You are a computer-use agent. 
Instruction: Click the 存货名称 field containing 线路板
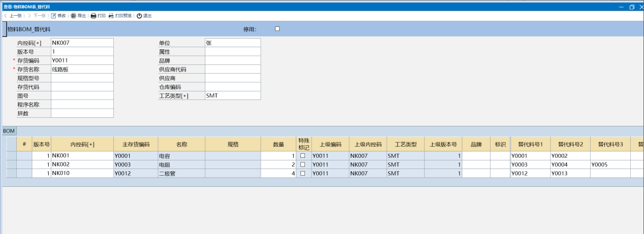tap(82, 69)
